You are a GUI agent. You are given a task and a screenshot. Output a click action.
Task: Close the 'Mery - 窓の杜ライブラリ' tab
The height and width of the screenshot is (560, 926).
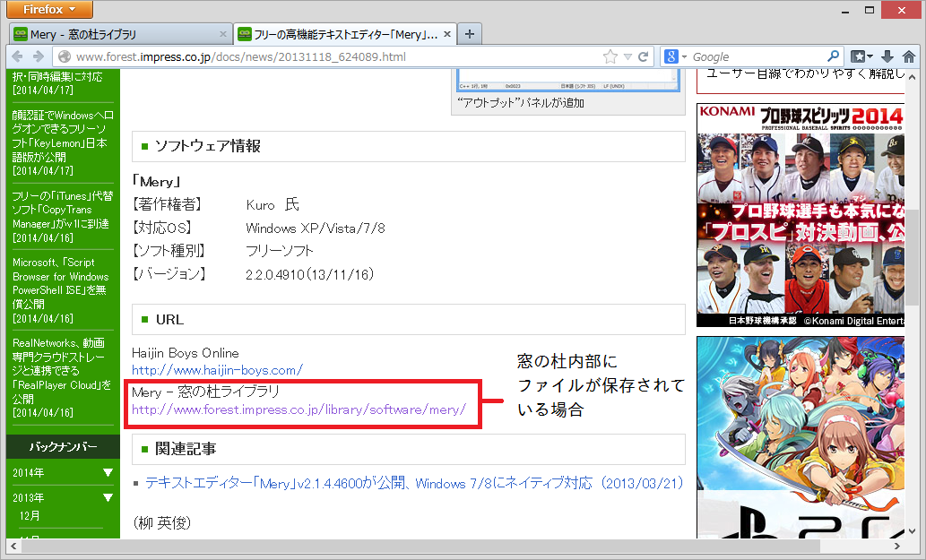[x=222, y=34]
